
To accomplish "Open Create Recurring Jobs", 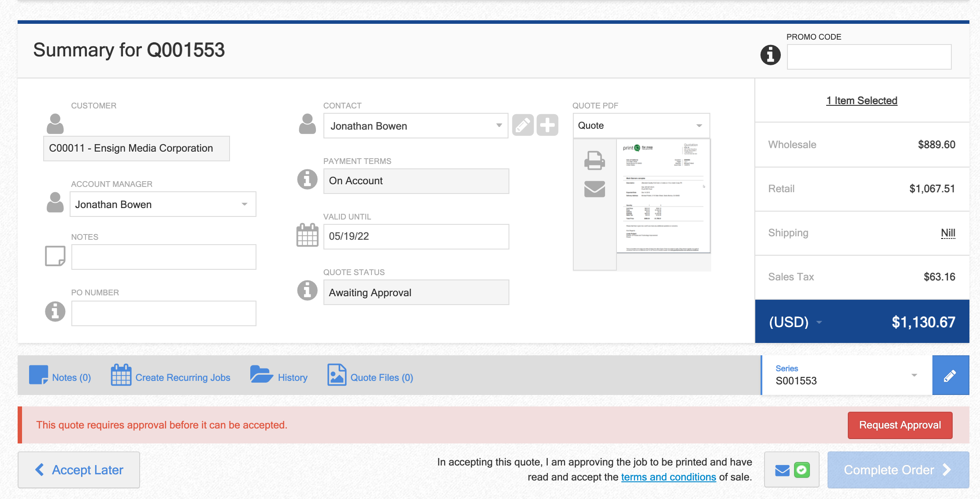I will (x=171, y=376).
